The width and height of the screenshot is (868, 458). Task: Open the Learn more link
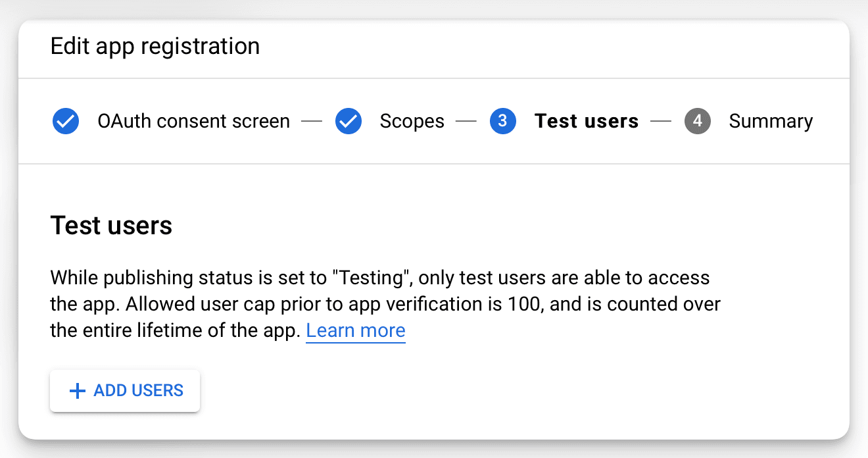pos(356,330)
